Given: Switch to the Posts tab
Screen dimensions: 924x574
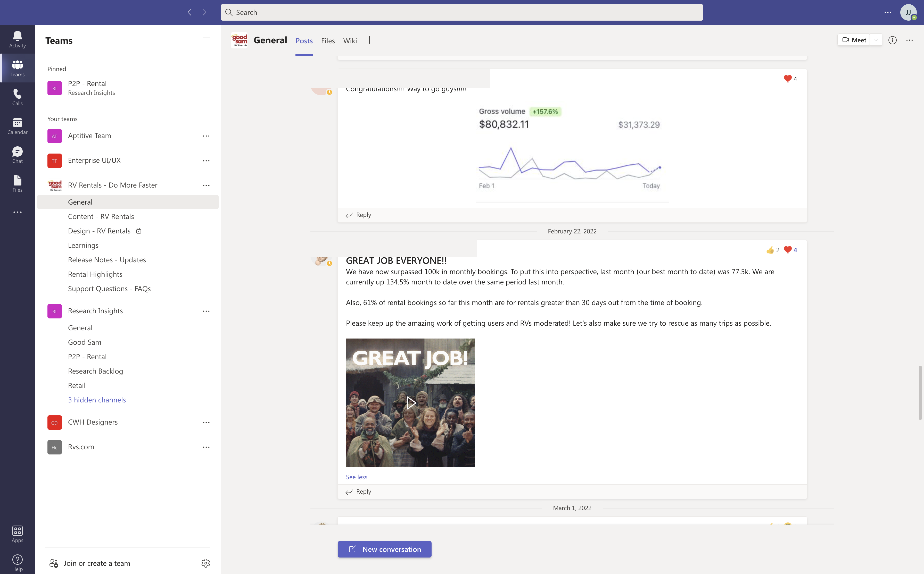Looking at the screenshot, I should pyautogui.click(x=304, y=41).
